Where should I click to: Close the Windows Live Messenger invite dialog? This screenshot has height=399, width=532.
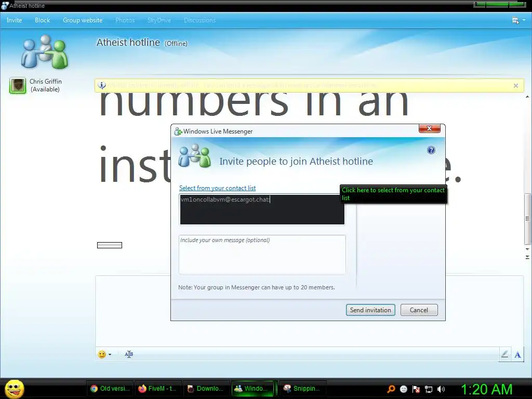[430, 128]
